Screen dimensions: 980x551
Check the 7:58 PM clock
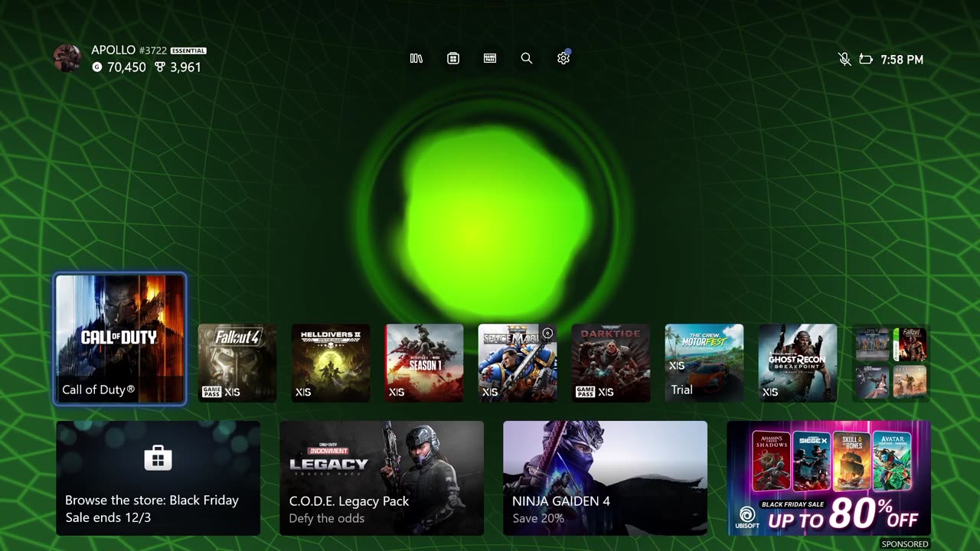click(x=902, y=60)
